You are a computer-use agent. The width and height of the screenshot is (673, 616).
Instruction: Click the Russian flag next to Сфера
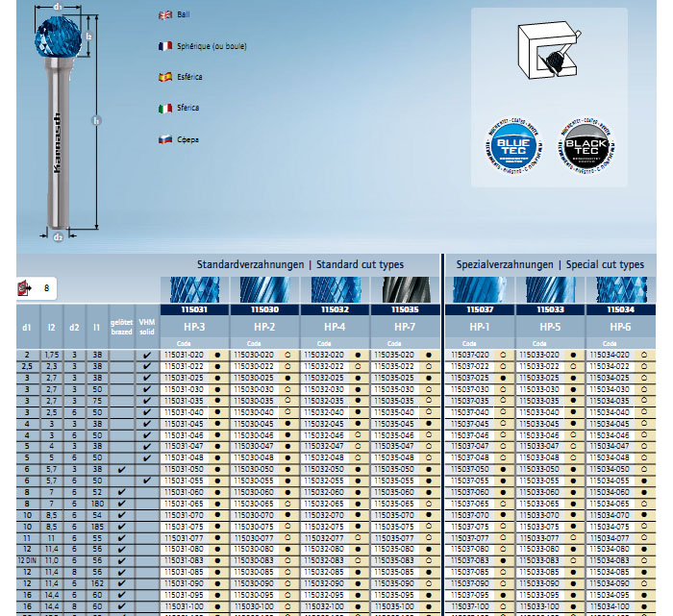(164, 139)
